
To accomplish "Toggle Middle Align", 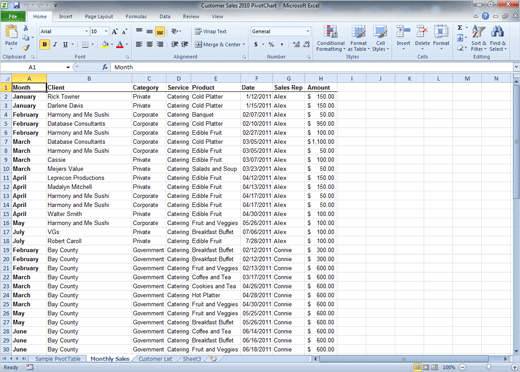I will [150, 31].
